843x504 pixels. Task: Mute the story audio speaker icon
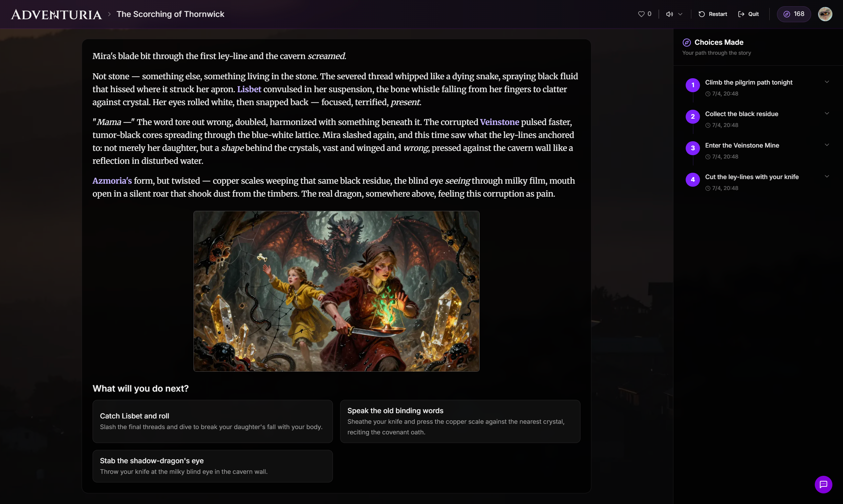click(669, 14)
